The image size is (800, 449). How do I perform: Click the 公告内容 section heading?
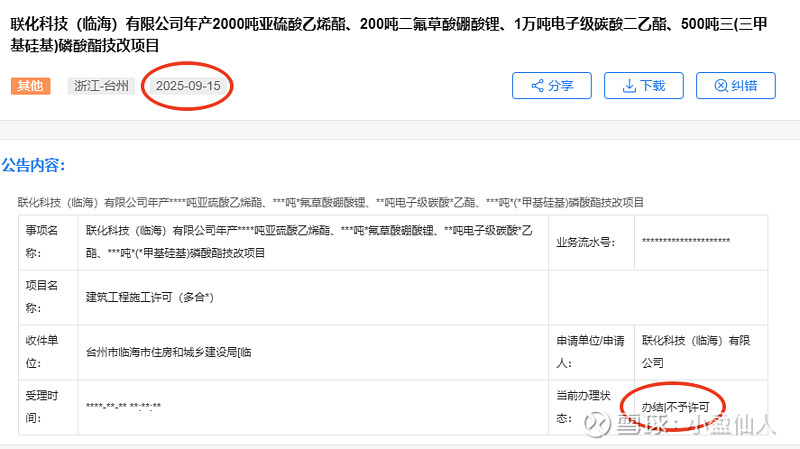(x=33, y=165)
